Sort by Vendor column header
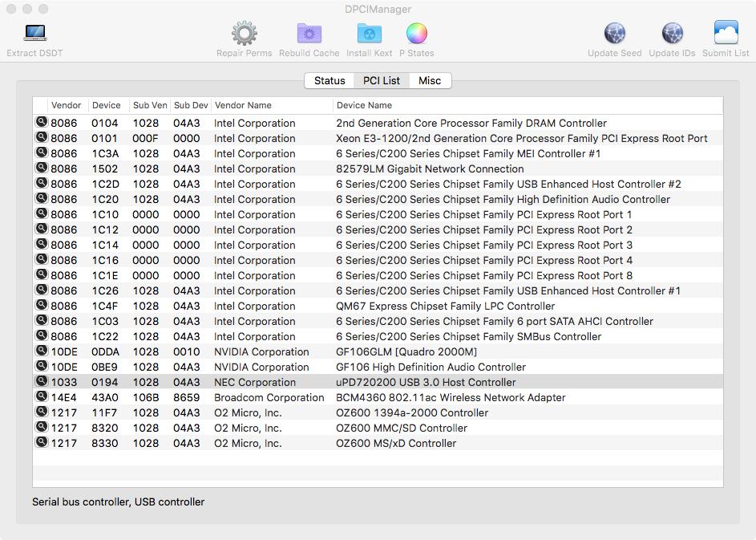Viewport: 756px width, 540px height. [x=66, y=105]
